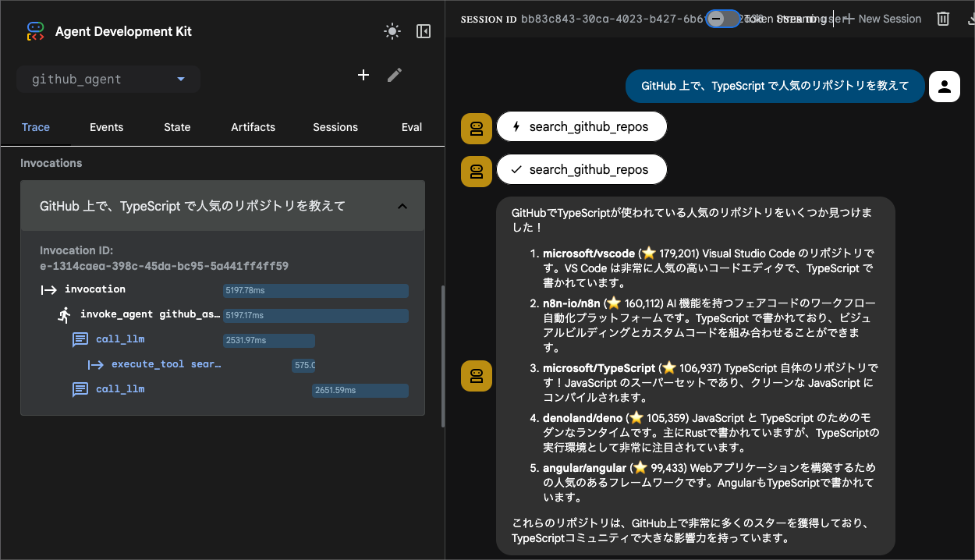Click the 575.0 execute_tool duration bar
Screen dimensions: 975x560
coord(303,365)
